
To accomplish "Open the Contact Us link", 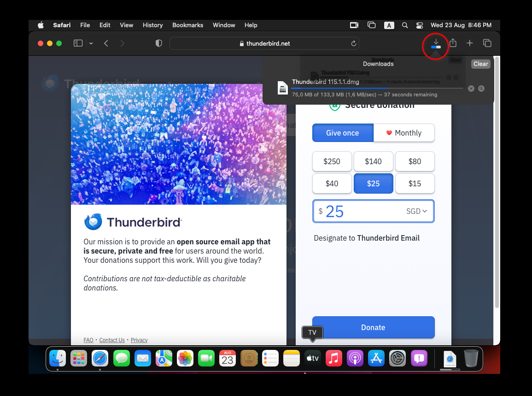I will pos(112,340).
